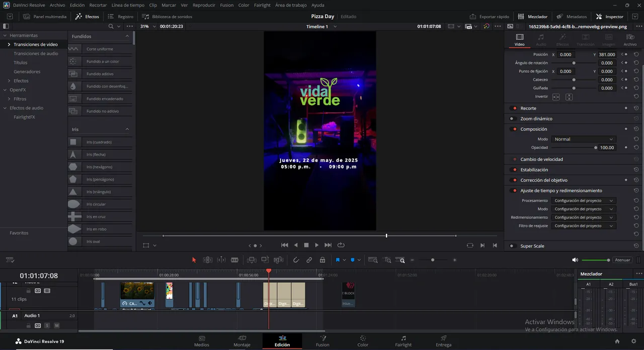Toggle loop playback
The width and height of the screenshot is (644, 350).
pyautogui.click(x=341, y=245)
